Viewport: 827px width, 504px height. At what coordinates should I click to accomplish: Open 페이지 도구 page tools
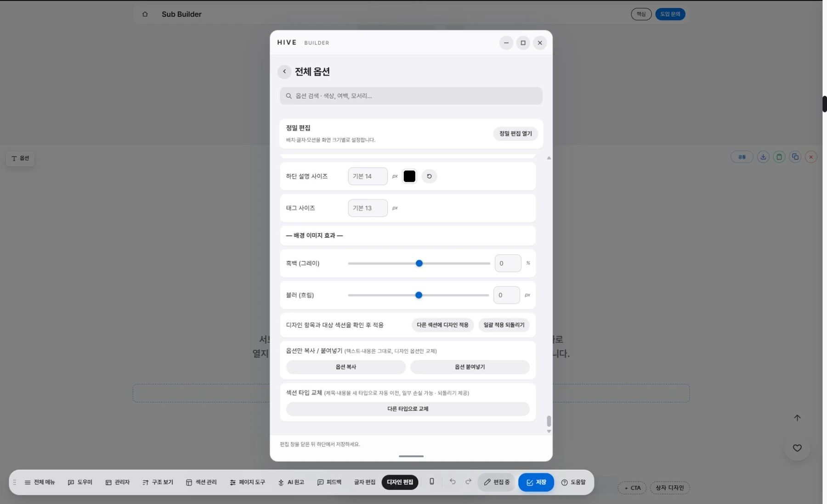click(x=248, y=482)
